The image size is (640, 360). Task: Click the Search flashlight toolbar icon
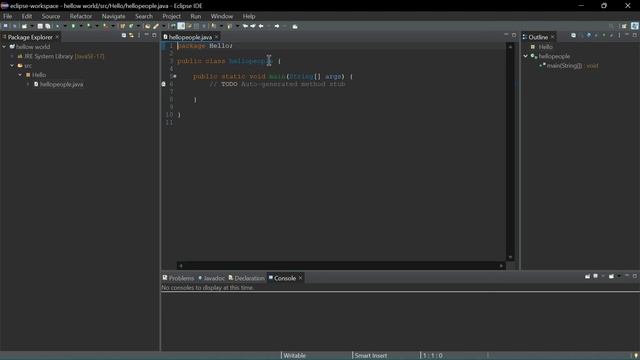click(156, 26)
